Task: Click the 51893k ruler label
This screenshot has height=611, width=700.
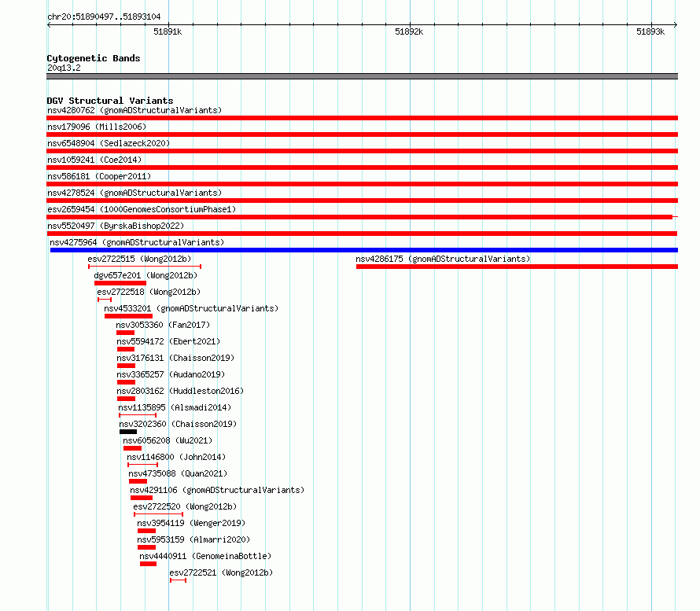Action: [x=650, y=31]
